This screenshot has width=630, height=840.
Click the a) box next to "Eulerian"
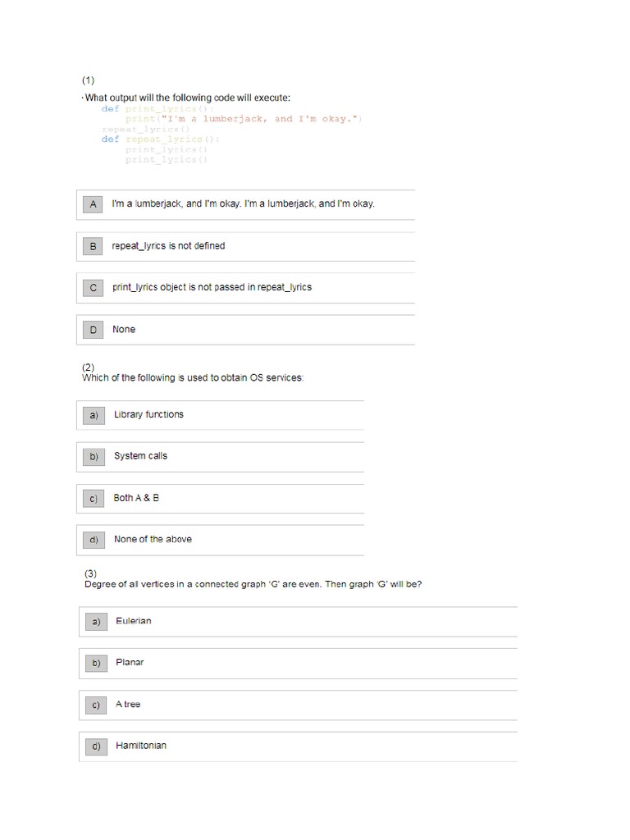tap(96, 622)
